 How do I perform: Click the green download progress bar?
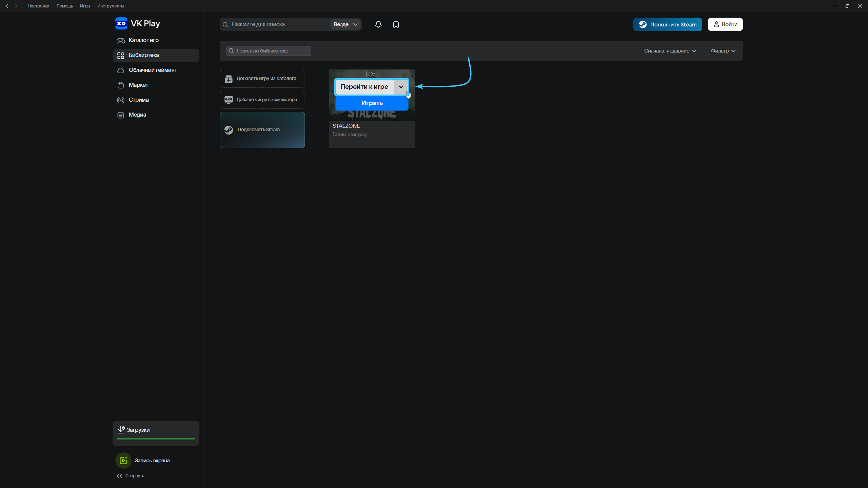click(x=156, y=439)
